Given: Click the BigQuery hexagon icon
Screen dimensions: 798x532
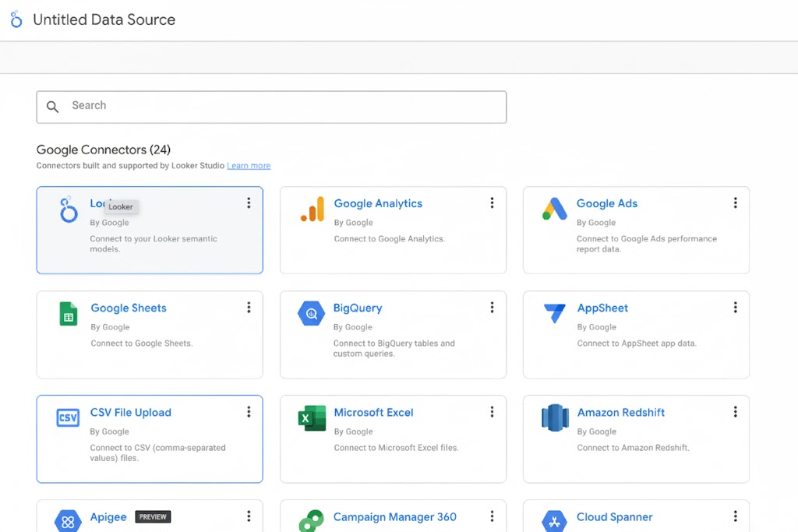Looking at the screenshot, I should tap(312, 313).
